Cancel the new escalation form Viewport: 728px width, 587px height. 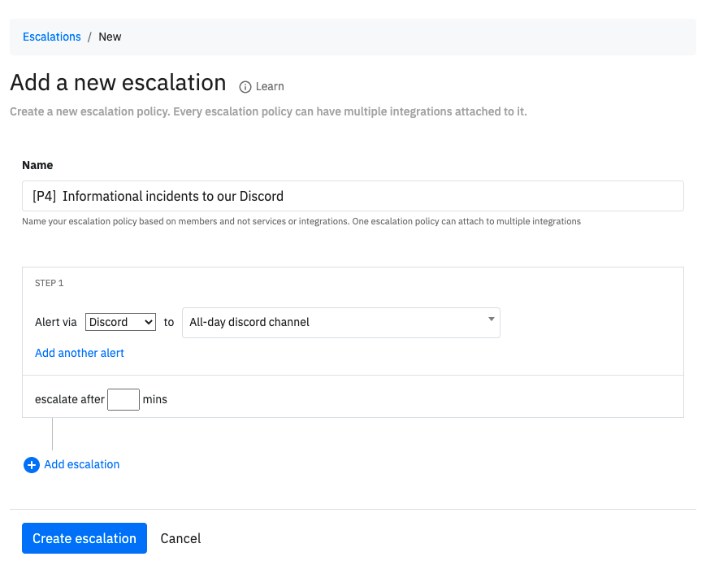pyautogui.click(x=180, y=538)
